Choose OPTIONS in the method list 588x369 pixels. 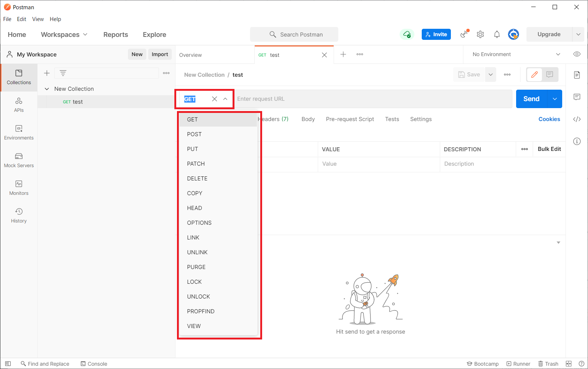coord(218,223)
